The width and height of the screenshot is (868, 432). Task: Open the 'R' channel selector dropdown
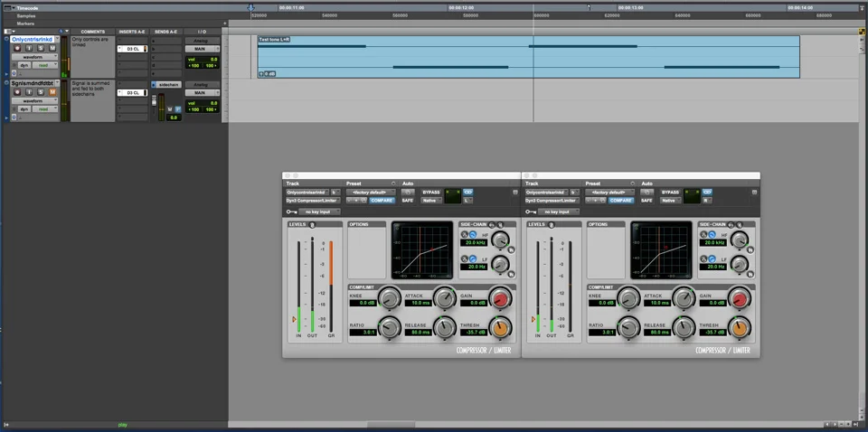707,201
